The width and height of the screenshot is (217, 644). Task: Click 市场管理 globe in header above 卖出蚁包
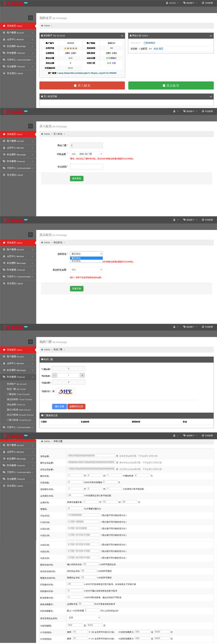pos(207,220)
